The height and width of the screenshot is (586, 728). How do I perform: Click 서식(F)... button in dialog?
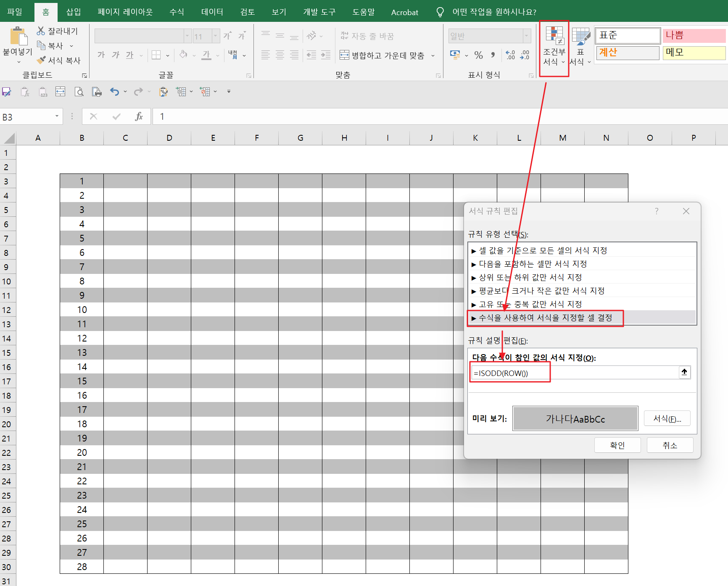[x=667, y=418]
